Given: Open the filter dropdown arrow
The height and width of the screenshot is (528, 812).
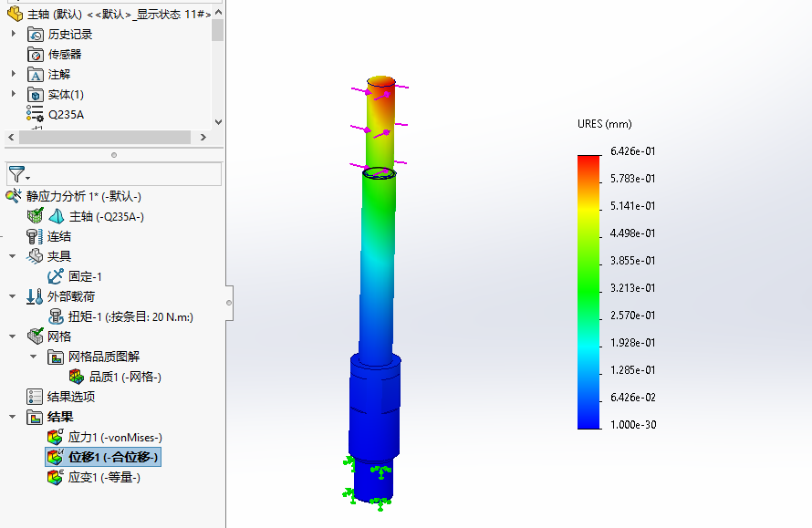Looking at the screenshot, I should 28,179.
